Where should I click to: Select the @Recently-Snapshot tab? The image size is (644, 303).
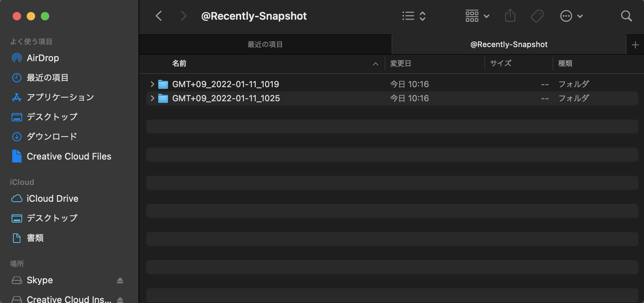click(x=509, y=45)
